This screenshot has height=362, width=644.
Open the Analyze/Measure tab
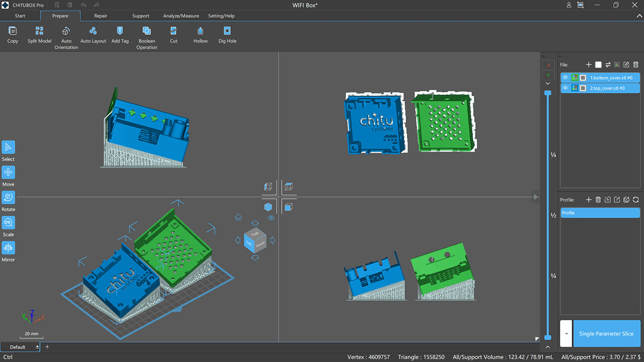[x=180, y=16]
